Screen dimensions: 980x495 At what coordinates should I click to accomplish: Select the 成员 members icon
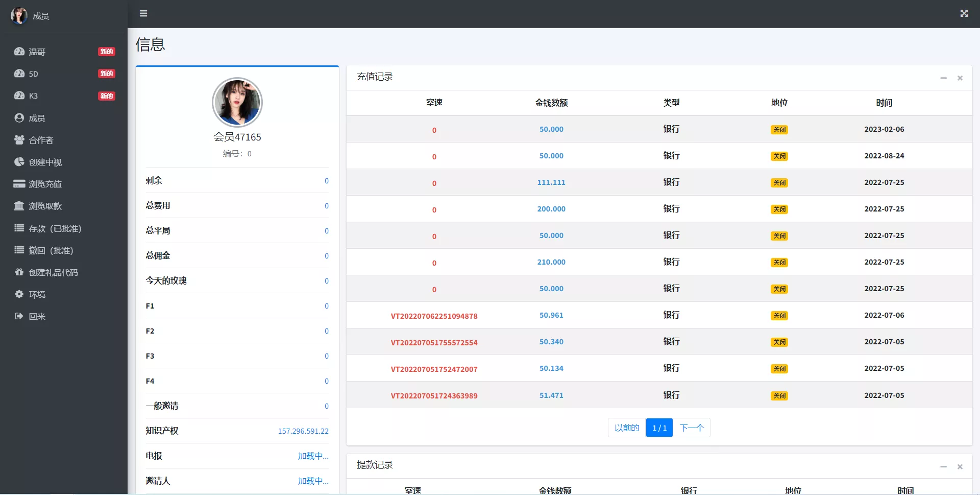pos(19,118)
